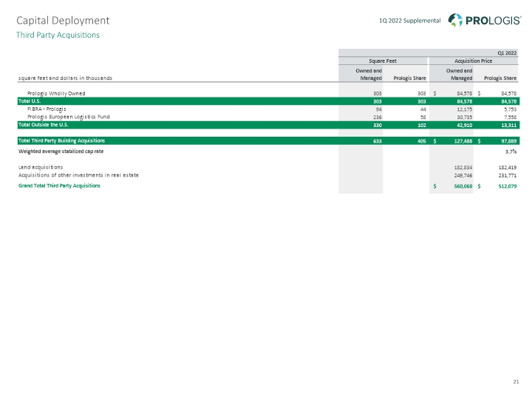Screen dimensions: 532x399
Task: Click the 'Q1 2022' column header
Action: 507,53
